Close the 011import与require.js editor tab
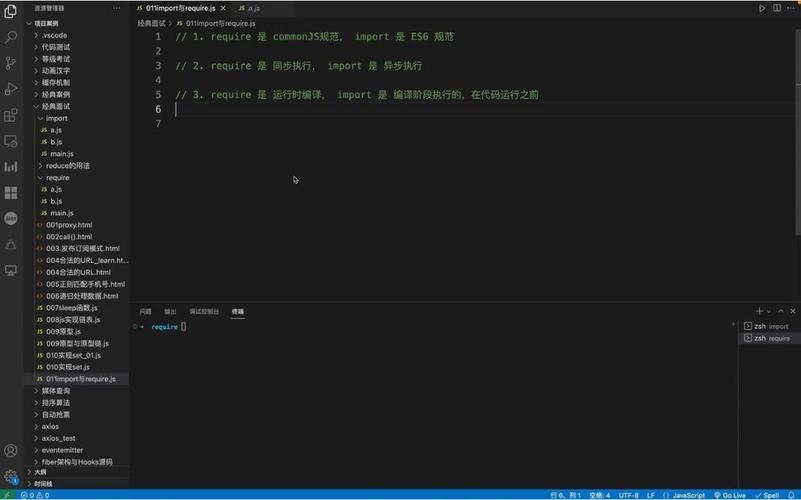Image resolution: width=801 pixels, height=500 pixels. (223, 8)
